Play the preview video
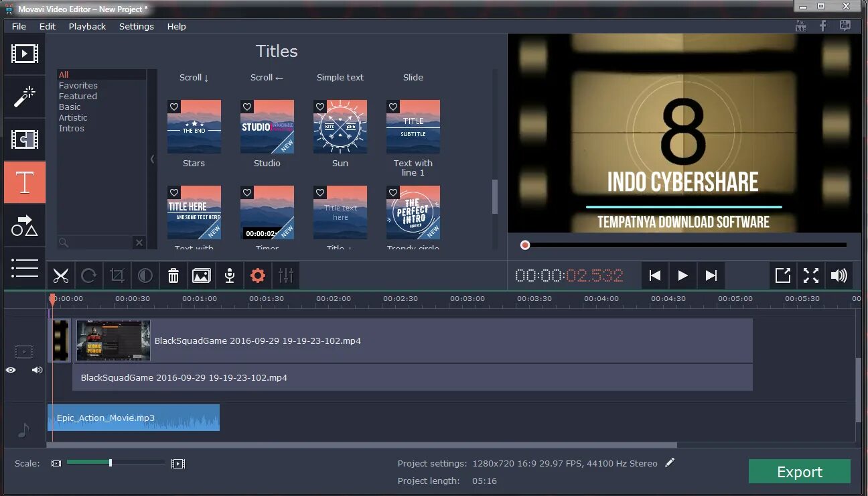Image resolution: width=868 pixels, height=496 pixels. tap(683, 275)
